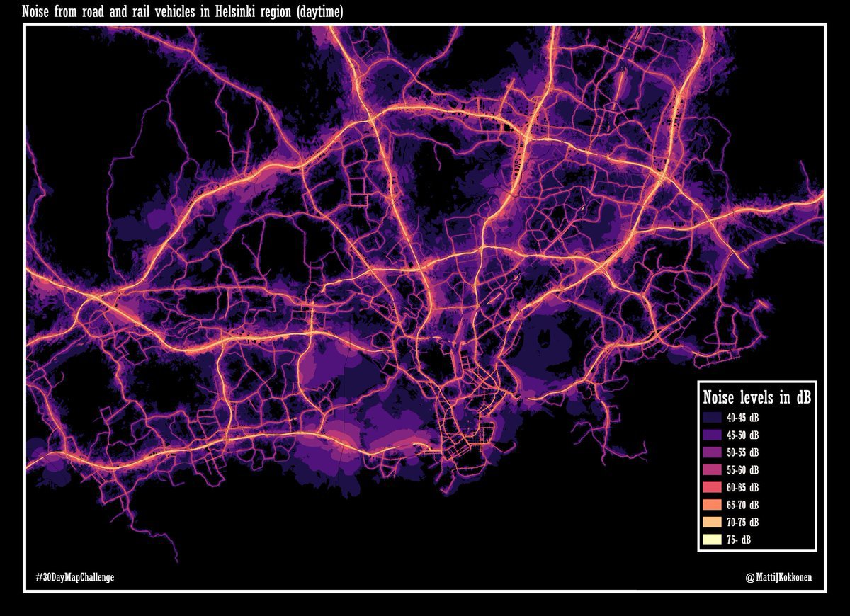Click the "55-60 dB" legend label text
The width and height of the screenshot is (850, 616).
pos(742,470)
